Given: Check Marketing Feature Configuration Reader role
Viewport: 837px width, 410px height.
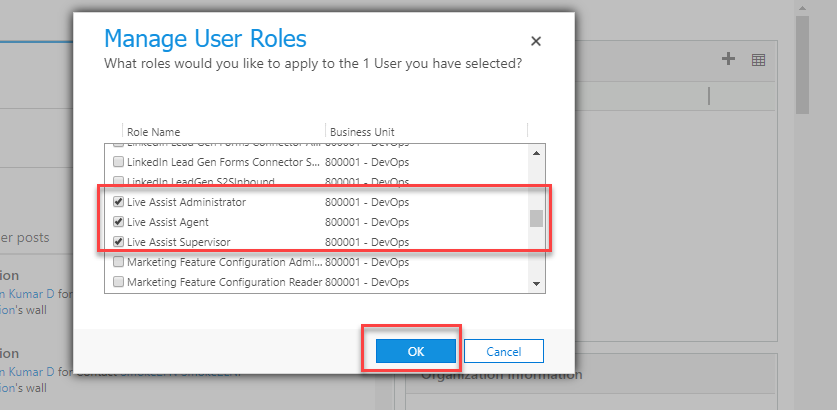Looking at the screenshot, I should [119, 282].
